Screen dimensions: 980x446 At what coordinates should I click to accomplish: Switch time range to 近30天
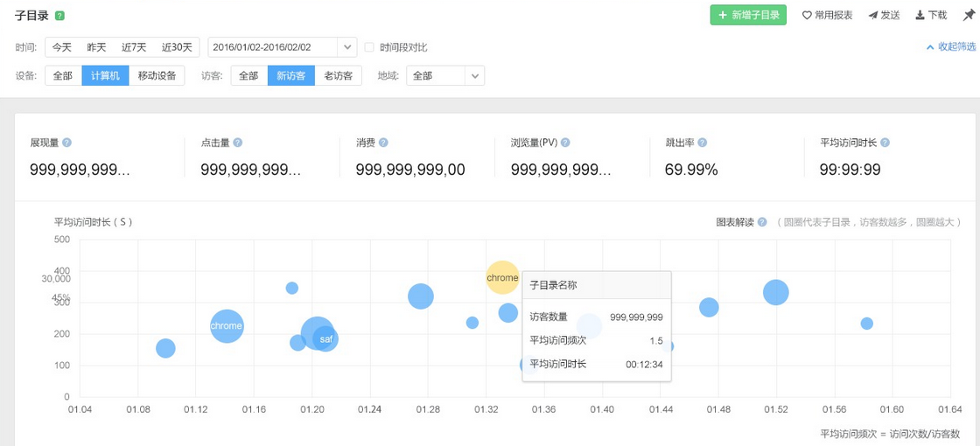177,47
